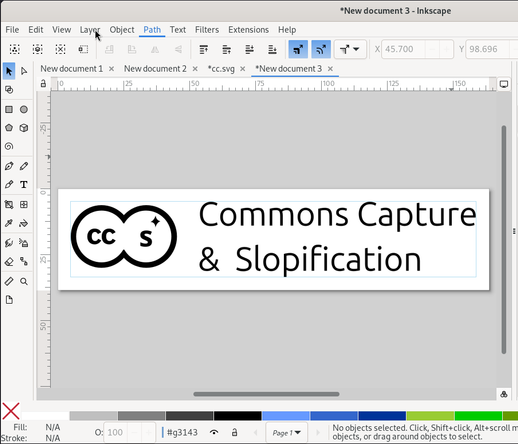Open the Edit menu
Screen dimensions: 518x444
point(36,30)
